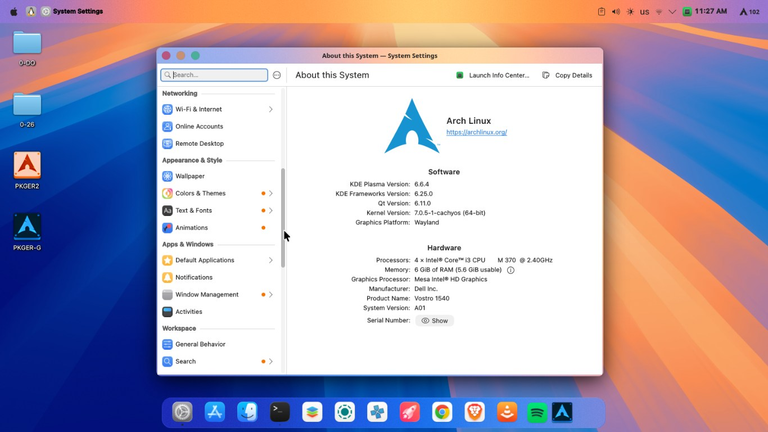Click the Copy Details button
The height and width of the screenshot is (432, 768).
coord(567,75)
